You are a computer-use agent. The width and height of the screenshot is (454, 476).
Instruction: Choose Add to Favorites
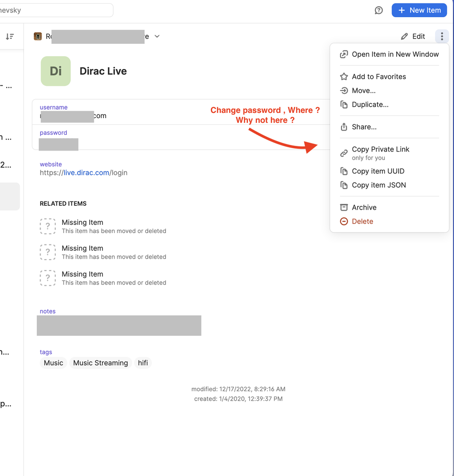point(379,77)
